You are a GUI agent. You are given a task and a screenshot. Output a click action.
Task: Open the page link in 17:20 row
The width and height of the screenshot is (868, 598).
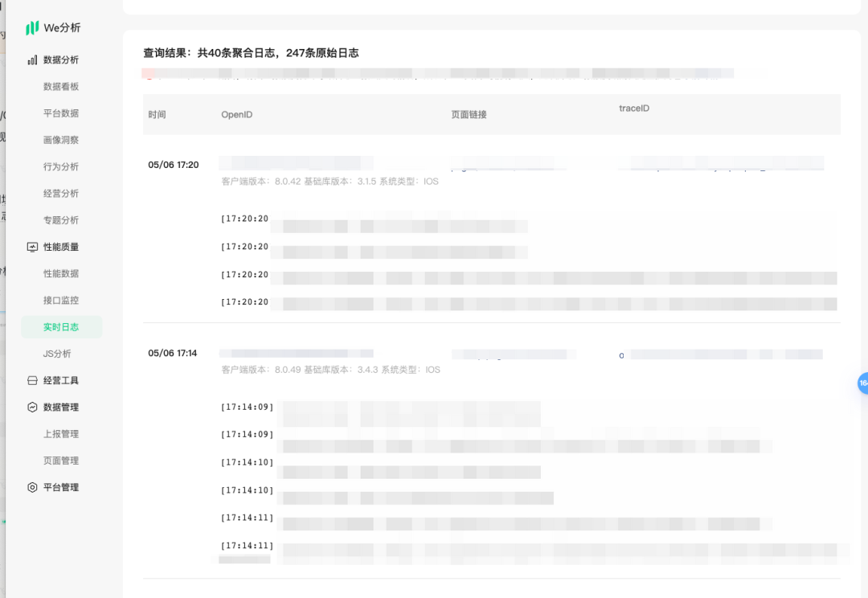(508, 164)
